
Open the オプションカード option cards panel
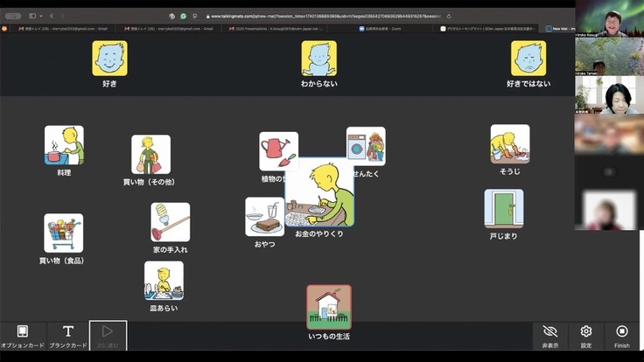click(23, 335)
